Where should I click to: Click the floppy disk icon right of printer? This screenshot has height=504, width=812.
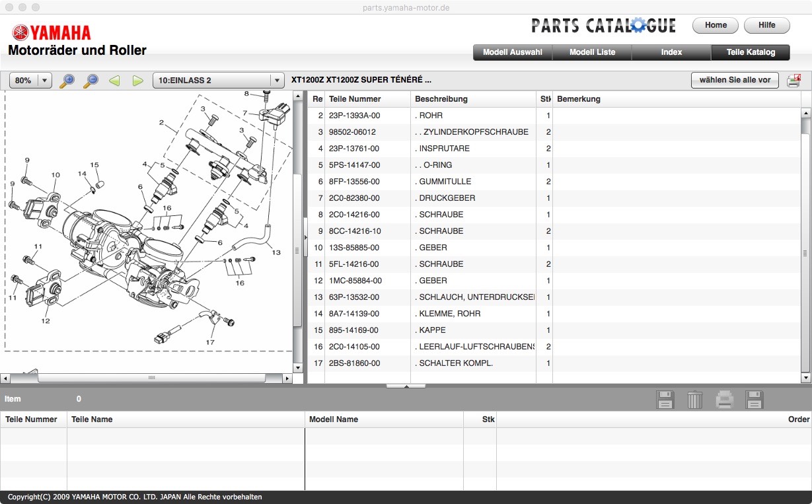click(x=754, y=400)
